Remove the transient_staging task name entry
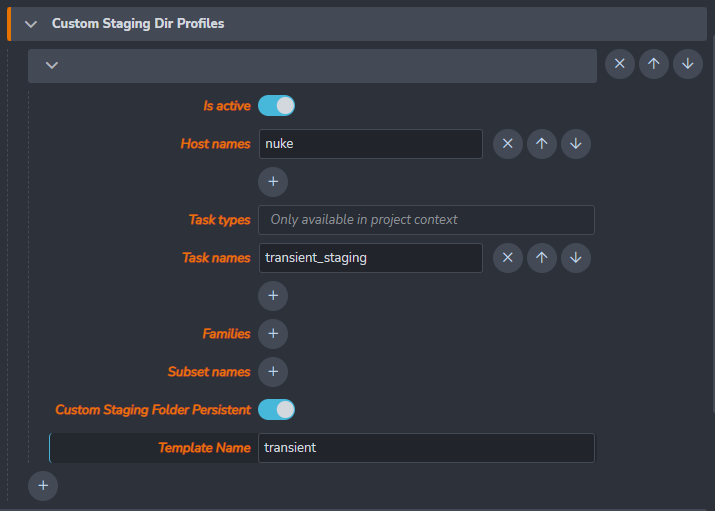Image resolution: width=715 pixels, height=511 pixels. (507, 258)
